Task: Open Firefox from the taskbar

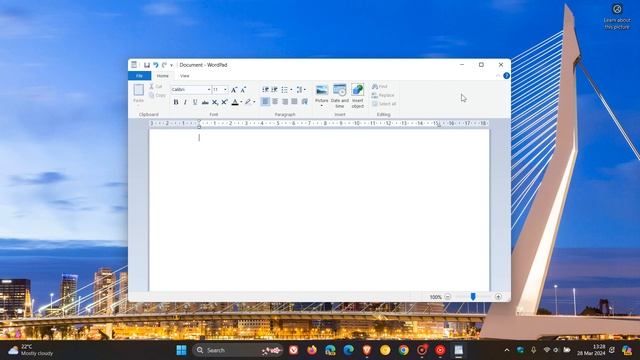Action: coord(312,350)
